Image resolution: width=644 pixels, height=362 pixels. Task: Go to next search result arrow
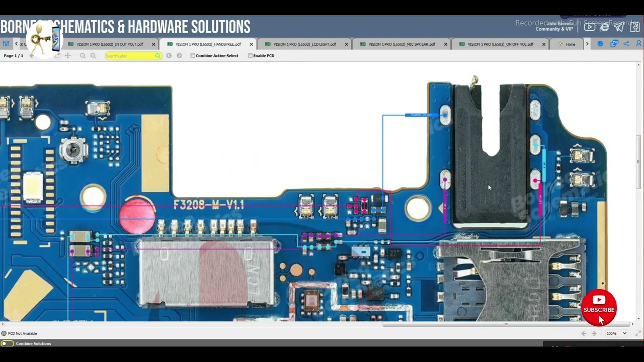[x=179, y=56]
